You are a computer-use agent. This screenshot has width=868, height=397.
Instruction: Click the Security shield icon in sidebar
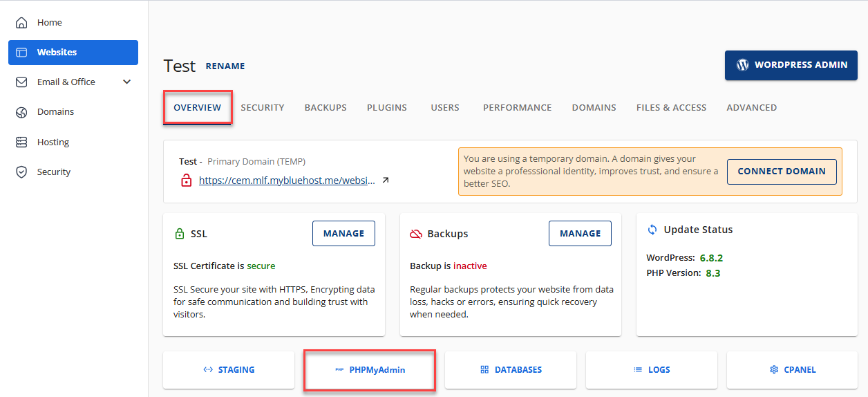coord(21,172)
